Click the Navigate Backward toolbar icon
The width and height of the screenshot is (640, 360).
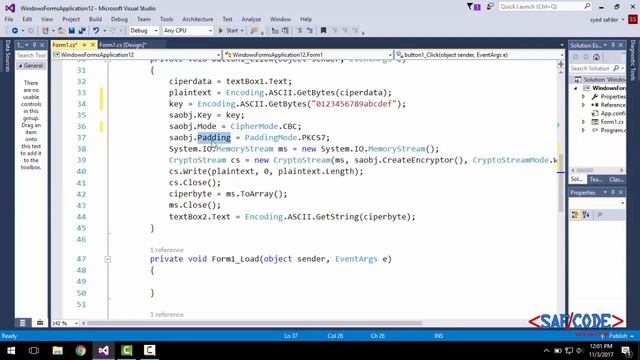tap(15, 31)
